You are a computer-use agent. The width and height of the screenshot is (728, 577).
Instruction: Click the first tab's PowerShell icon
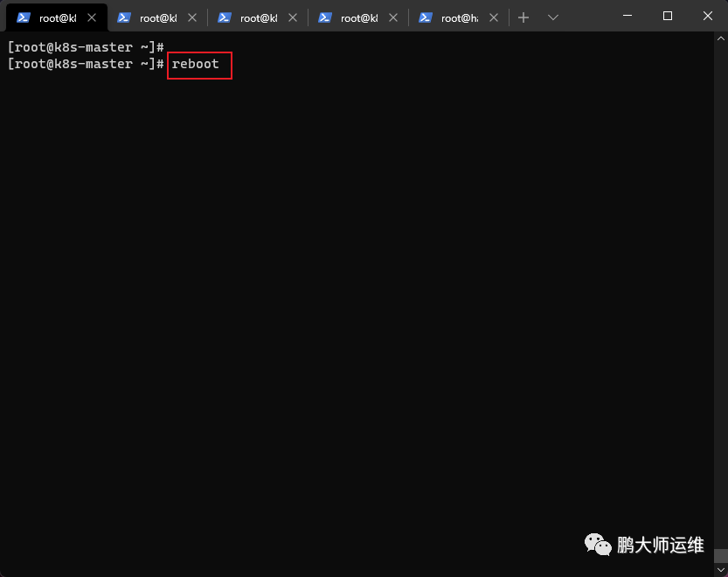[x=24, y=17]
